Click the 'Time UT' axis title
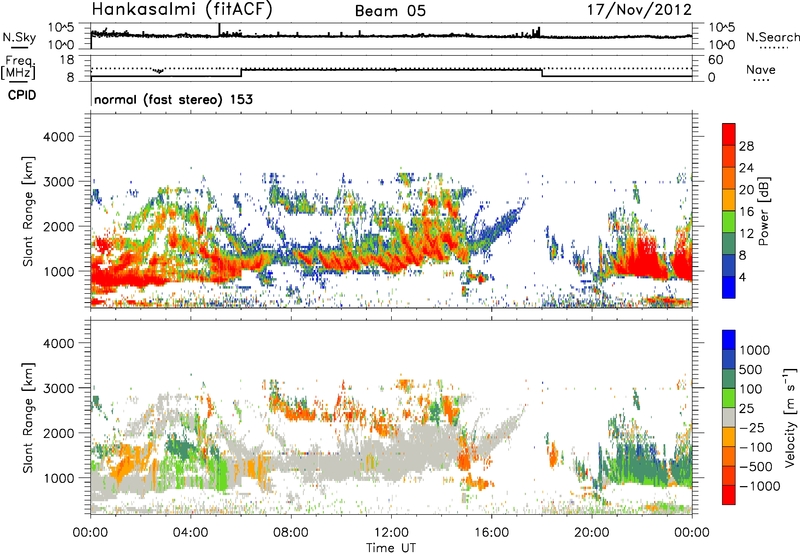The image size is (800, 554). (391, 547)
